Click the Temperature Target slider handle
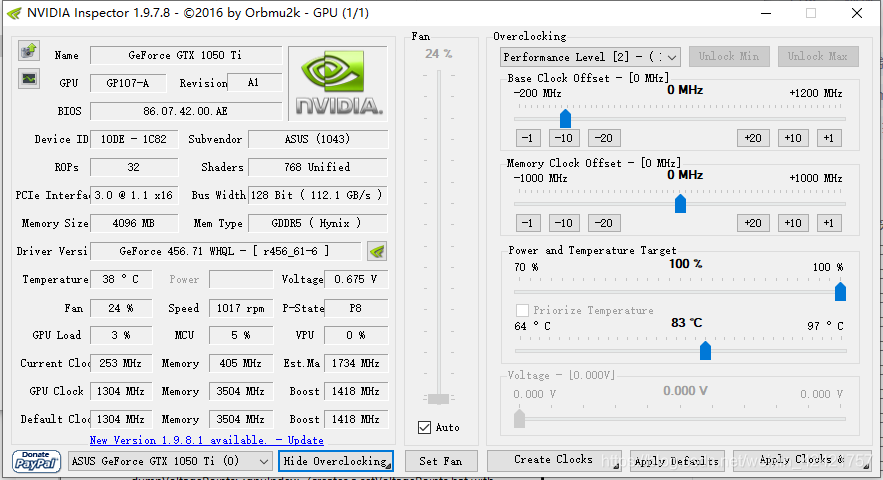 point(705,350)
